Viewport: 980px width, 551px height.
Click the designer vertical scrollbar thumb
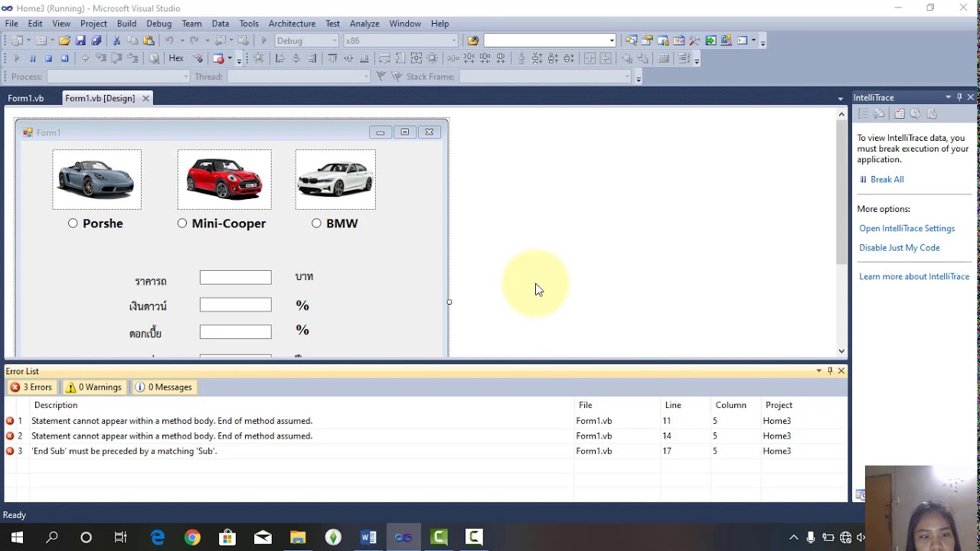841,191
